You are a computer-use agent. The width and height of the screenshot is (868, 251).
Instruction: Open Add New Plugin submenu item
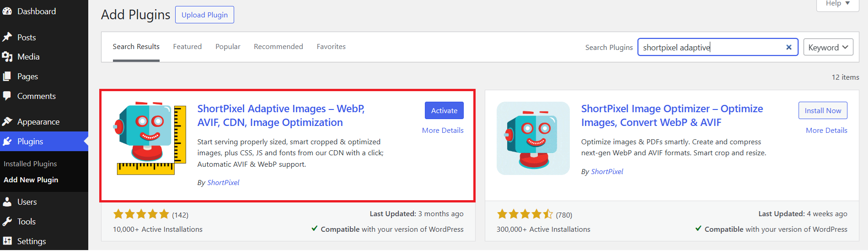[x=31, y=180]
